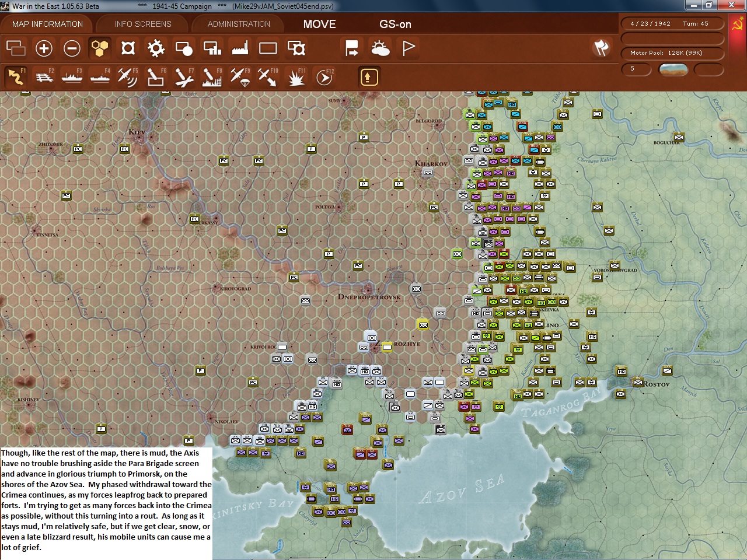Select the Kishinev city label
Viewport: 747px width, 560px height.
point(29,400)
